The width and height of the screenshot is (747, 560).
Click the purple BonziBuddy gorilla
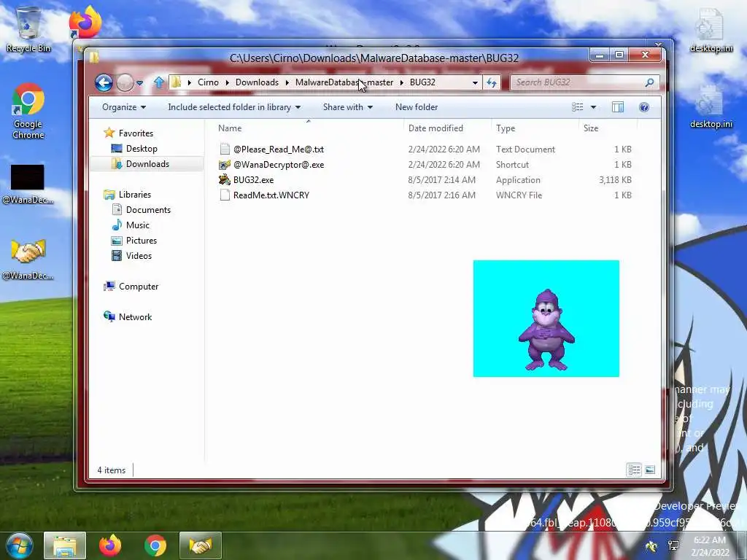tap(547, 330)
